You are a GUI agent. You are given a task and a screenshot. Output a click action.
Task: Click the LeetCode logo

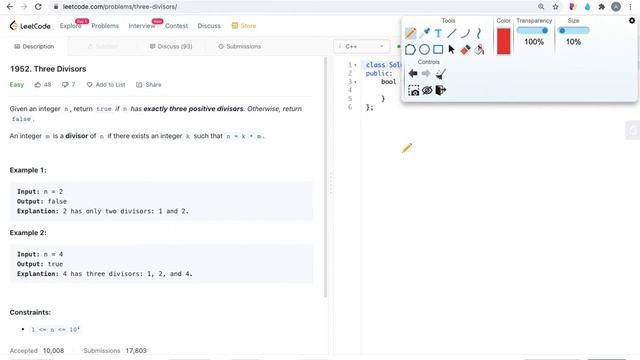point(30,26)
